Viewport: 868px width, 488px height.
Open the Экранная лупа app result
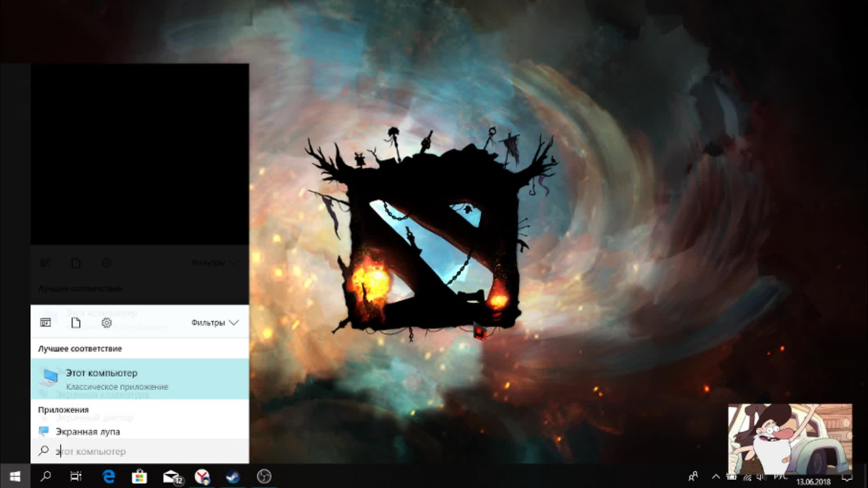[x=140, y=432]
